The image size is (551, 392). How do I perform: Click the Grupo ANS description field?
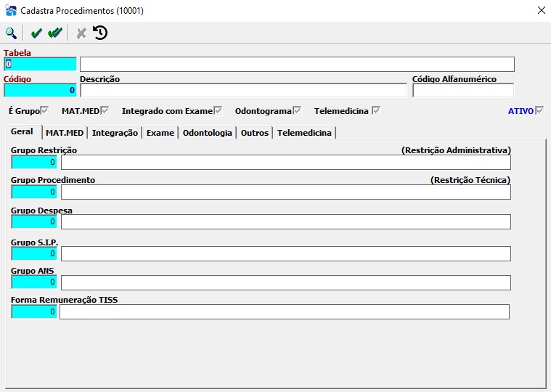286,283
